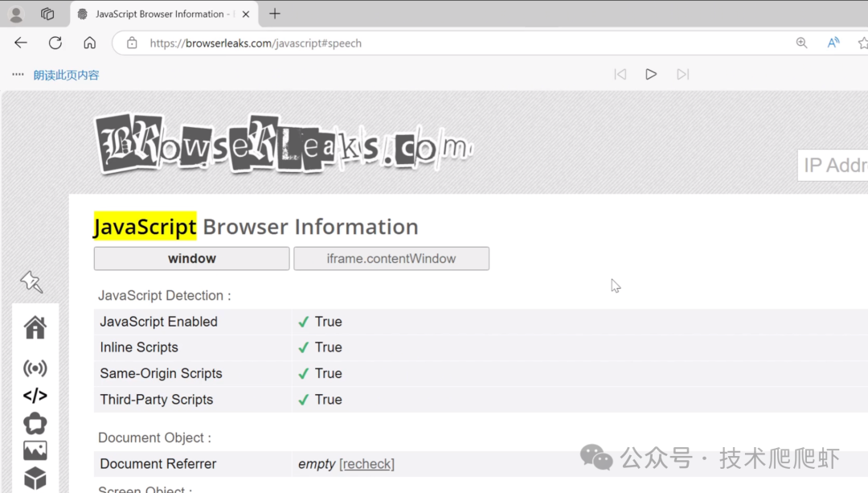Screen dimensions: 868x493
Task: Refresh the current page
Action: pos(55,43)
